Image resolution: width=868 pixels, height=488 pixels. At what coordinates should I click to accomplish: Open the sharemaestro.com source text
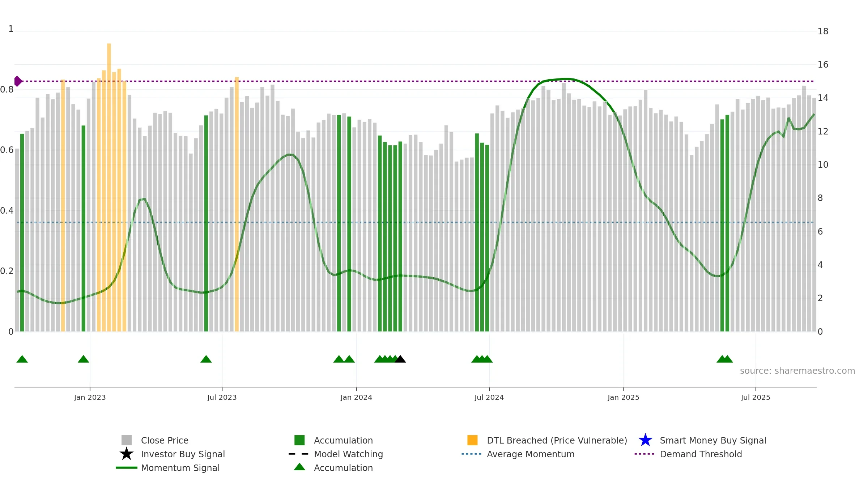[797, 371]
